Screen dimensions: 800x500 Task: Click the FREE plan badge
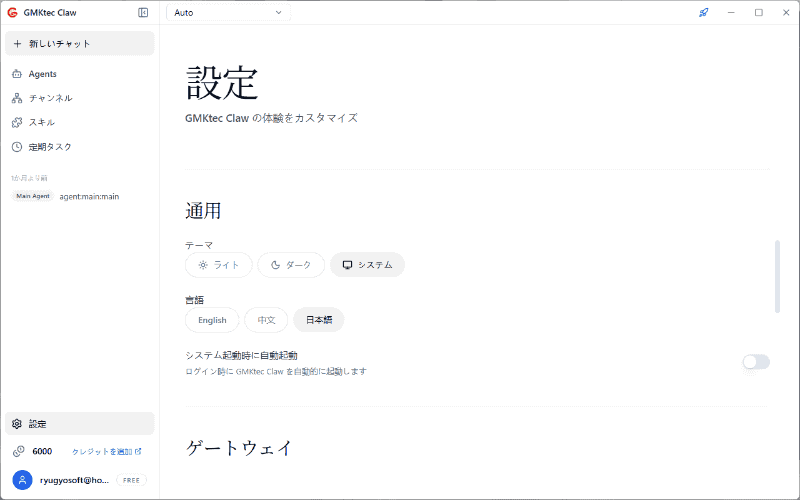tap(131, 480)
